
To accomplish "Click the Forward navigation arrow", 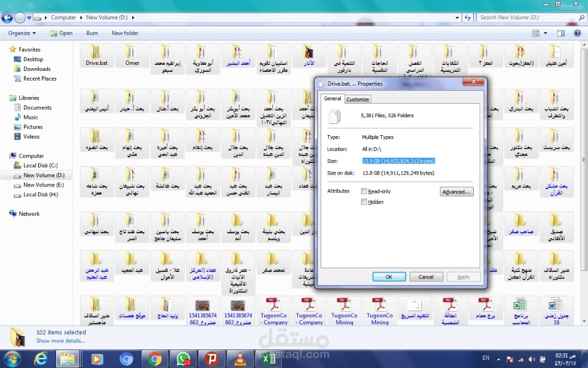I will coord(20,17).
